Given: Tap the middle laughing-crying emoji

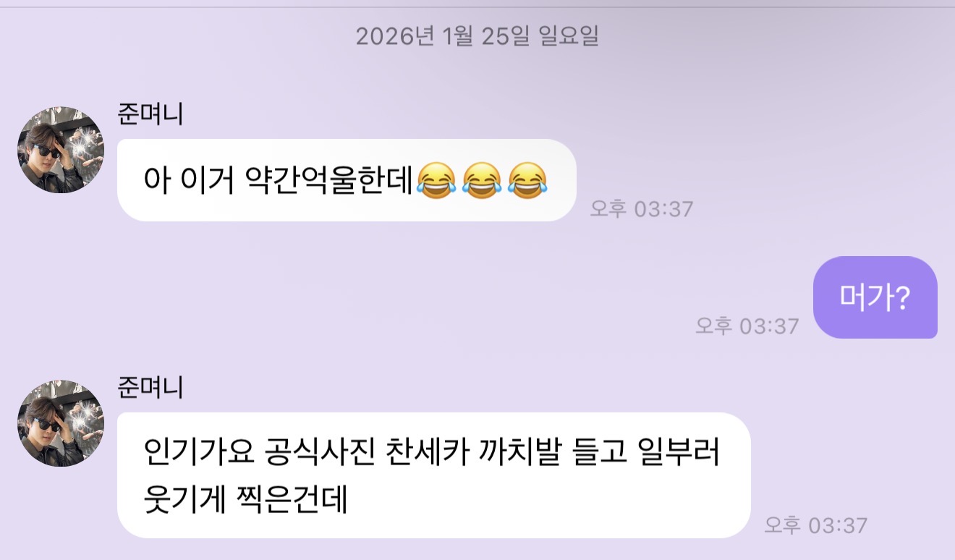Looking at the screenshot, I should [x=482, y=180].
